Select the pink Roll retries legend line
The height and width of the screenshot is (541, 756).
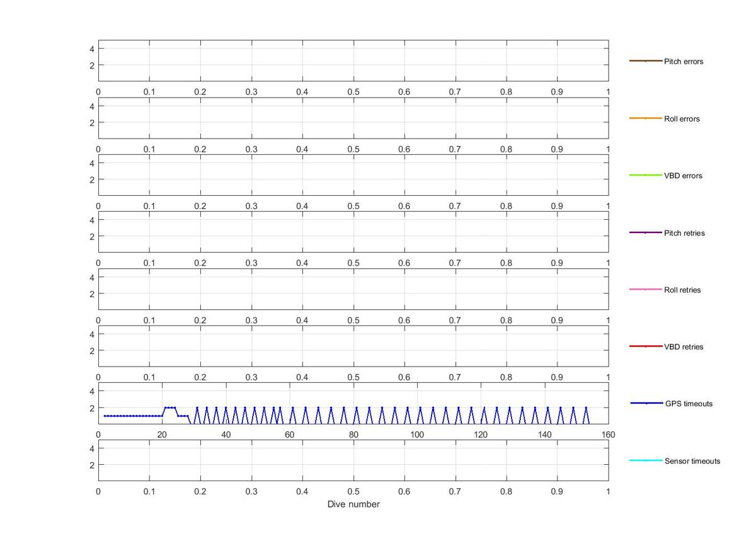pos(645,290)
